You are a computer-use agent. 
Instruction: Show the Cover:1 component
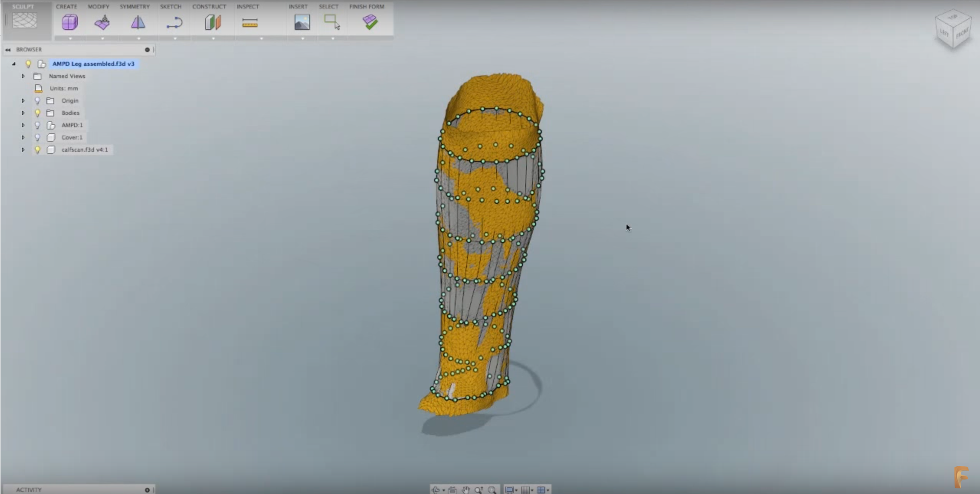point(37,137)
